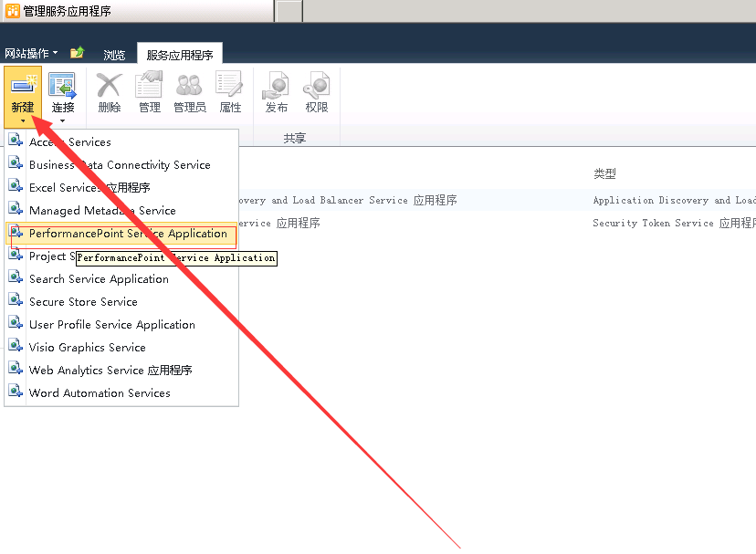Image resolution: width=756 pixels, height=554 pixels.
Task: Select Managed Metadata Service menu item
Action: tap(121, 210)
